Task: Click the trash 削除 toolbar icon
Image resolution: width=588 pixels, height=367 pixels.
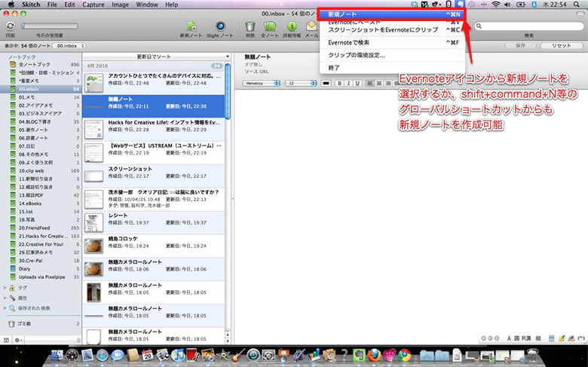Action: pyautogui.click(x=250, y=26)
